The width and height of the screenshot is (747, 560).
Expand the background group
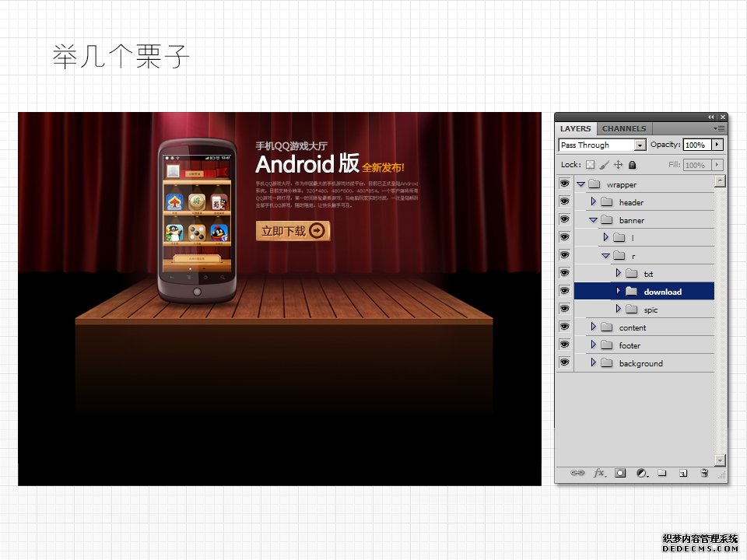pos(593,362)
